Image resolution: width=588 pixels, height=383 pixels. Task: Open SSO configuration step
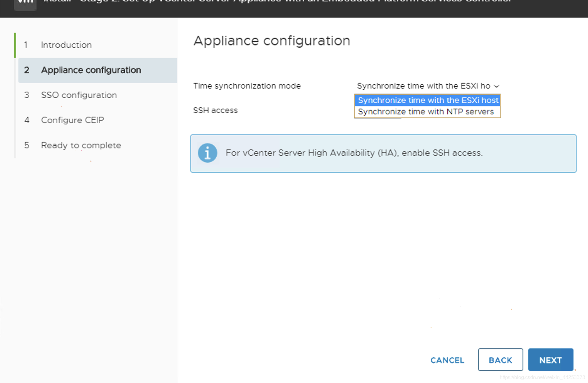click(97, 95)
